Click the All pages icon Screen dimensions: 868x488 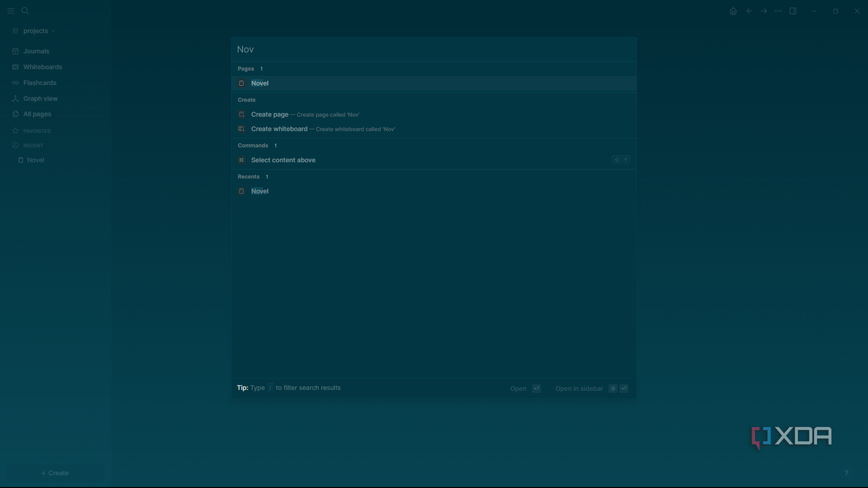point(16,114)
